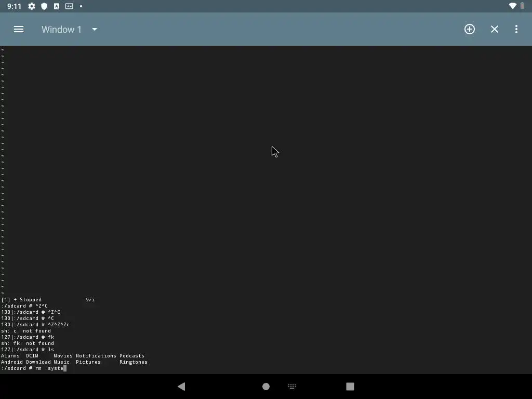The image size is (532, 399).
Task: Select the Window 1 title label
Action: click(x=61, y=30)
